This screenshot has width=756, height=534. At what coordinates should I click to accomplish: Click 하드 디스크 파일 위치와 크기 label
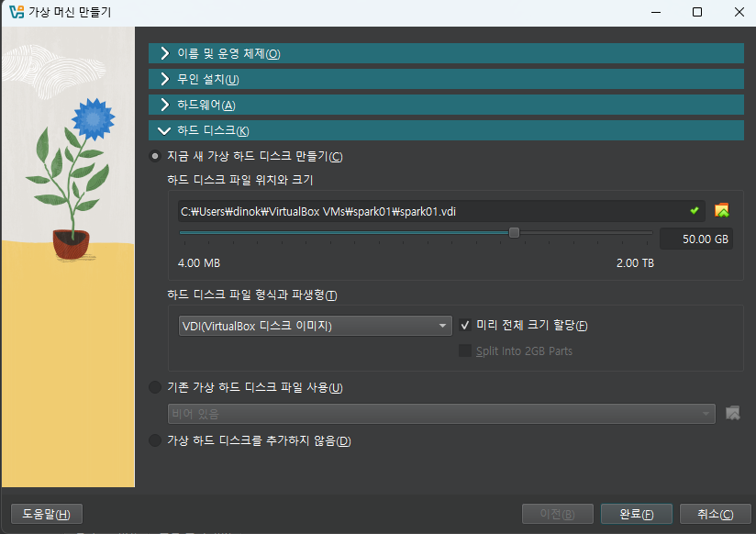[x=240, y=180]
